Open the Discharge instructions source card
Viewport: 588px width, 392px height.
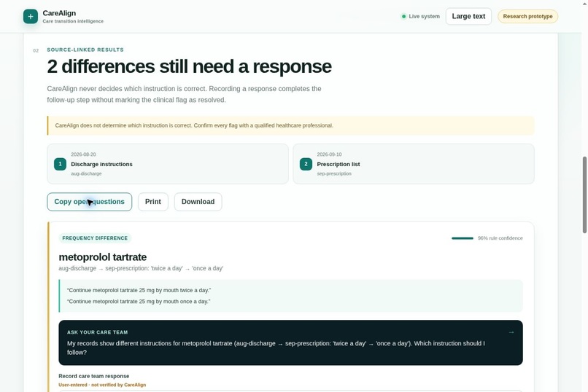click(168, 164)
